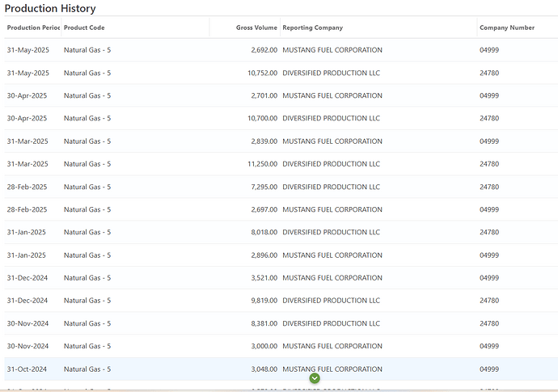Click MUSTANG FUEL CORPORATION in 2,839.00 row
Screen dimensions: 558x392
point(332,141)
